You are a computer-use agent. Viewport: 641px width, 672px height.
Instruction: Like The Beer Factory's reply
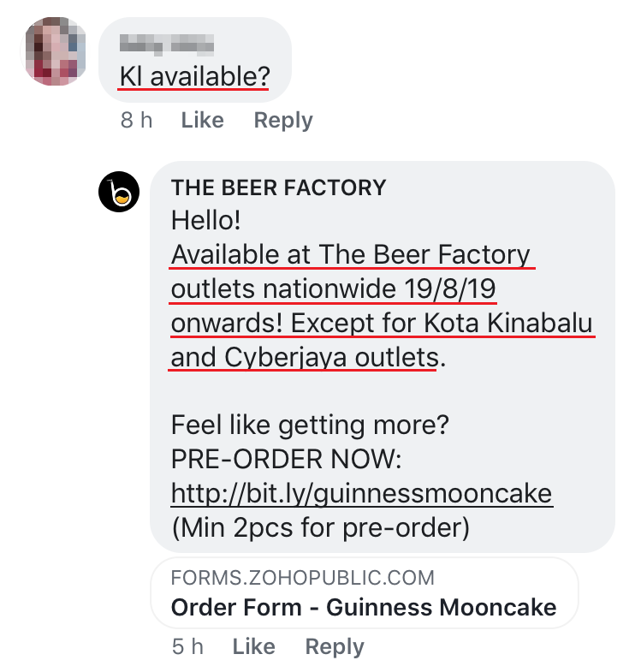tap(253, 646)
